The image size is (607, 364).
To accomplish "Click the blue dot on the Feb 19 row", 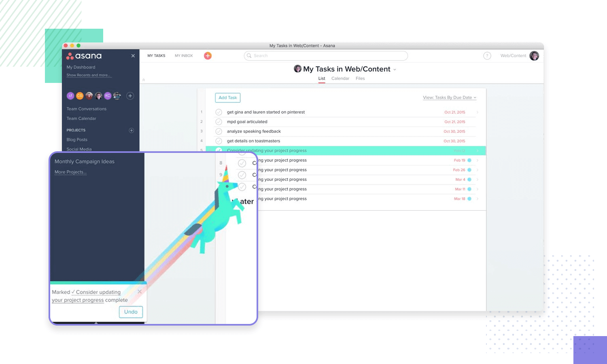I will click(x=469, y=160).
